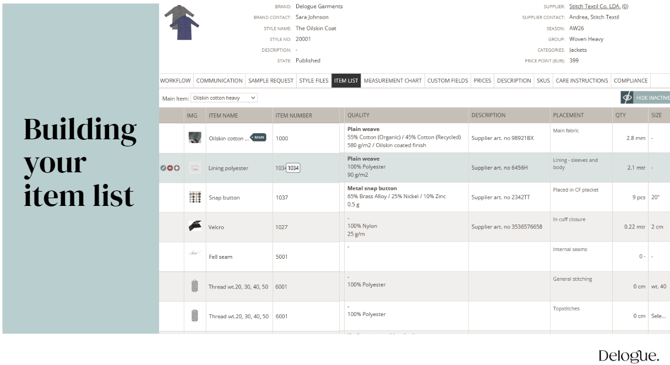Image resolution: width=670 pixels, height=365 pixels.
Task: Open the Oilskin cotton fabric thumbnail
Action: pyautogui.click(x=195, y=138)
